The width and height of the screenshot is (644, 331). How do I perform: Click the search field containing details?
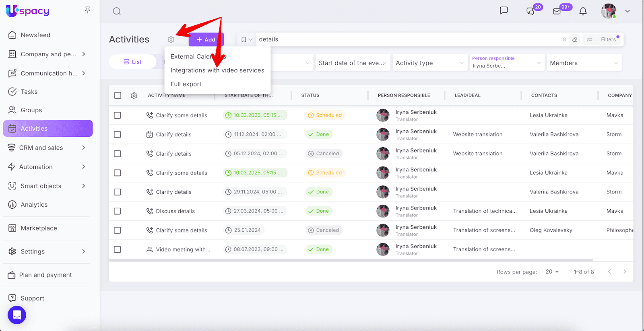[402, 39]
